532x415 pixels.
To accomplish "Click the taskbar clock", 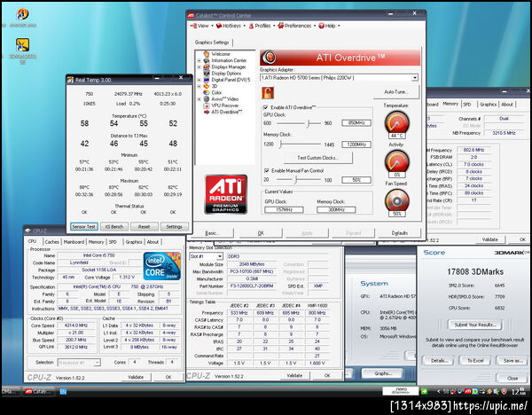I will click(519, 392).
